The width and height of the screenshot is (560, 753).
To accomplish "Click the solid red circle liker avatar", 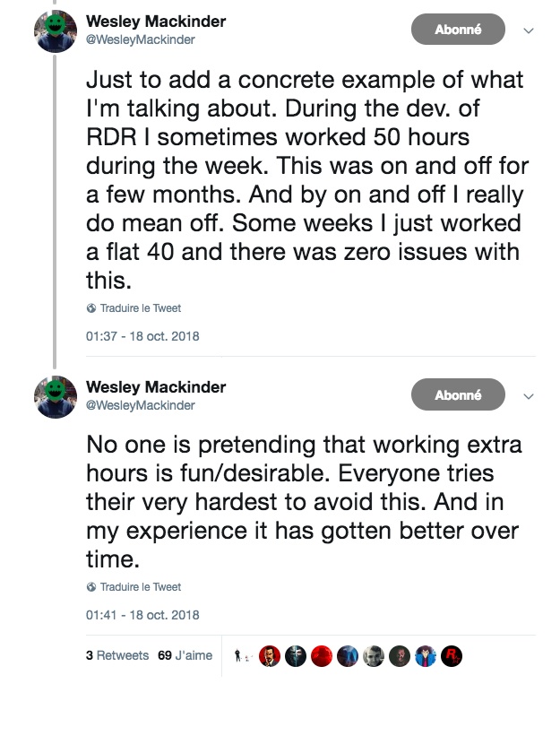I will pyautogui.click(x=322, y=656).
